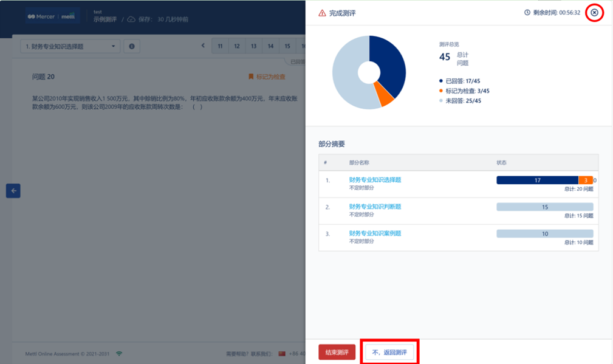613x364 pixels.
Task: Go to previous question numbers with left chevron
Action: click(204, 46)
